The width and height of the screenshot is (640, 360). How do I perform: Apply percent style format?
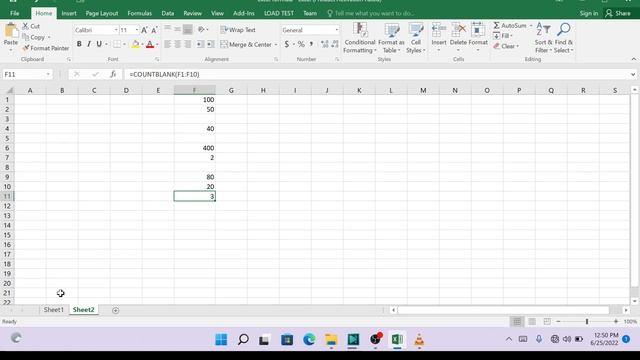click(301, 44)
